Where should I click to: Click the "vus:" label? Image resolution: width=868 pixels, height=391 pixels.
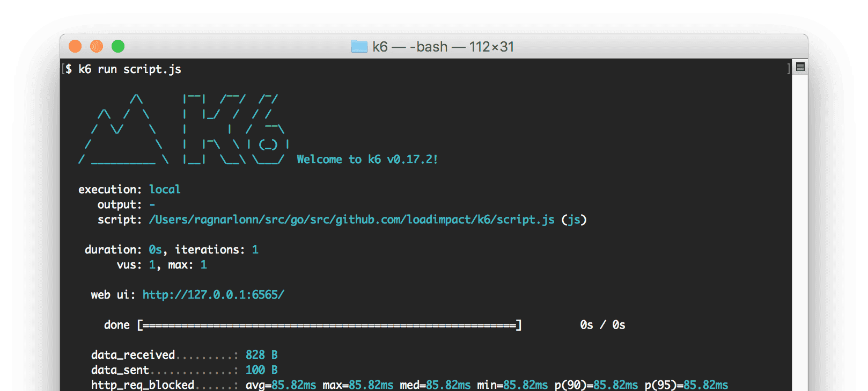pos(129,265)
